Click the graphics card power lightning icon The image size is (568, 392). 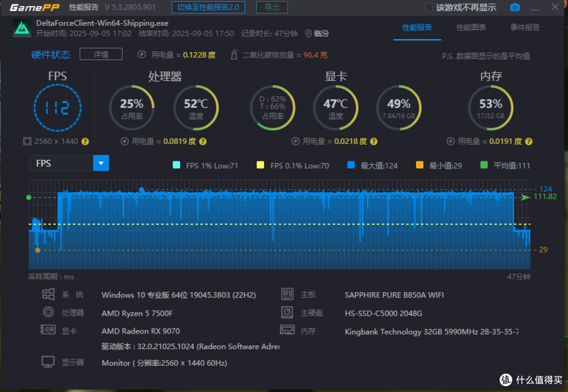coord(296,141)
